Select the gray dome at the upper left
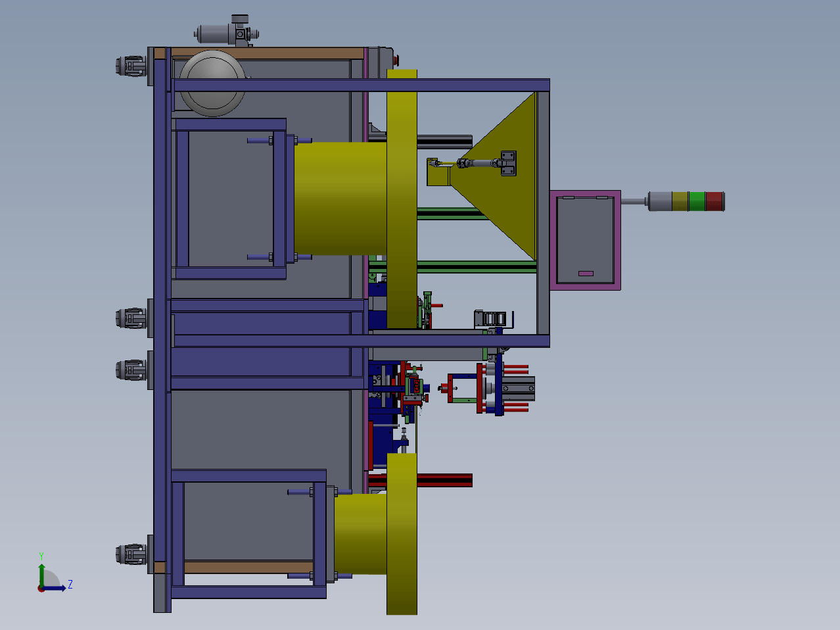Viewport: 840px width, 630px height. (x=212, y=83)
